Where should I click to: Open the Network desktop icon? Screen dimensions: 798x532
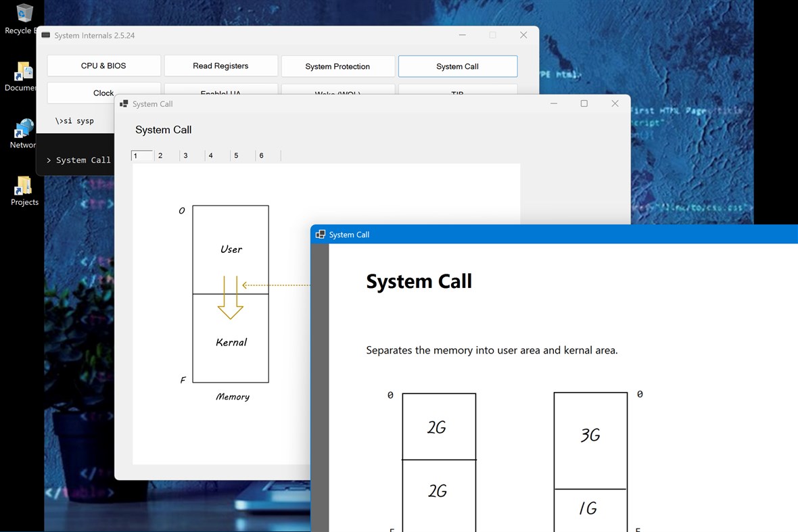tap(24, 127)
